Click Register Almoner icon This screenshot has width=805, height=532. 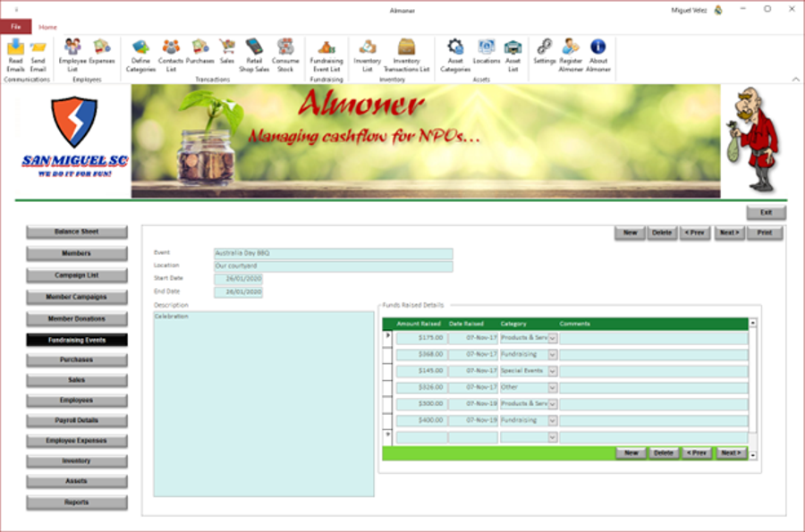[571, 55]
